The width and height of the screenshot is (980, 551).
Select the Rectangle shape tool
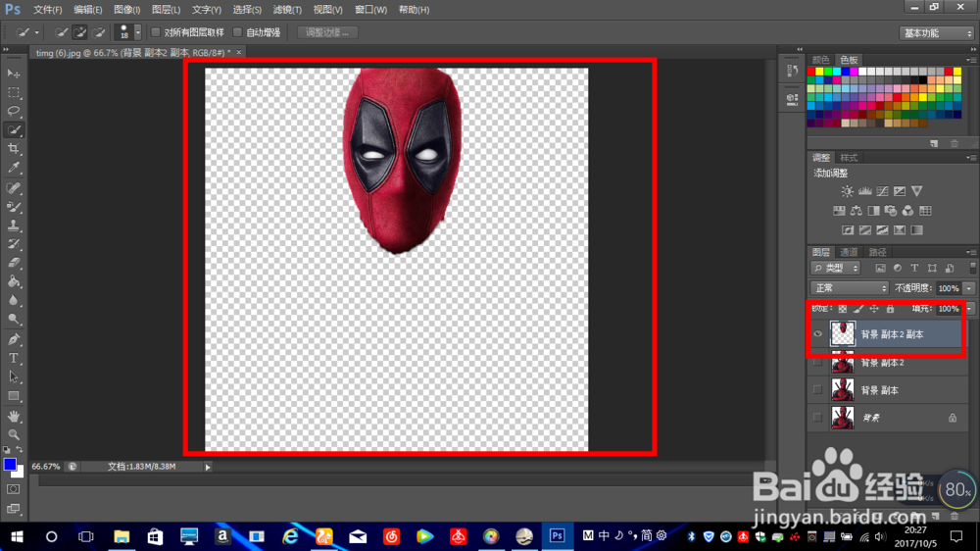(x=14, y=396)
